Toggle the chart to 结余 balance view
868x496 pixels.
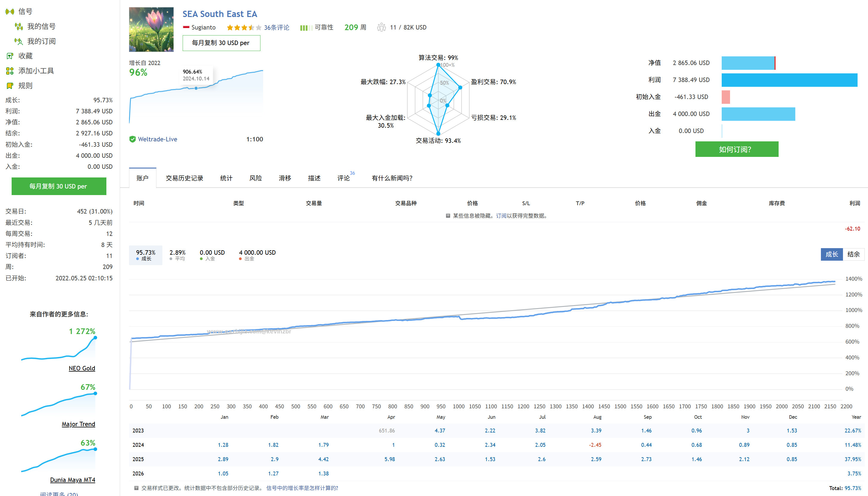853,254
